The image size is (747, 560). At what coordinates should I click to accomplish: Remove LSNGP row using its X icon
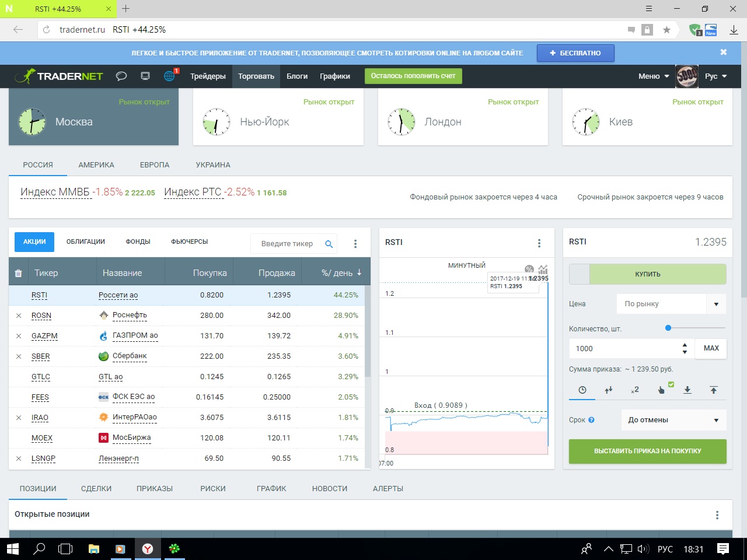(19, 459)
